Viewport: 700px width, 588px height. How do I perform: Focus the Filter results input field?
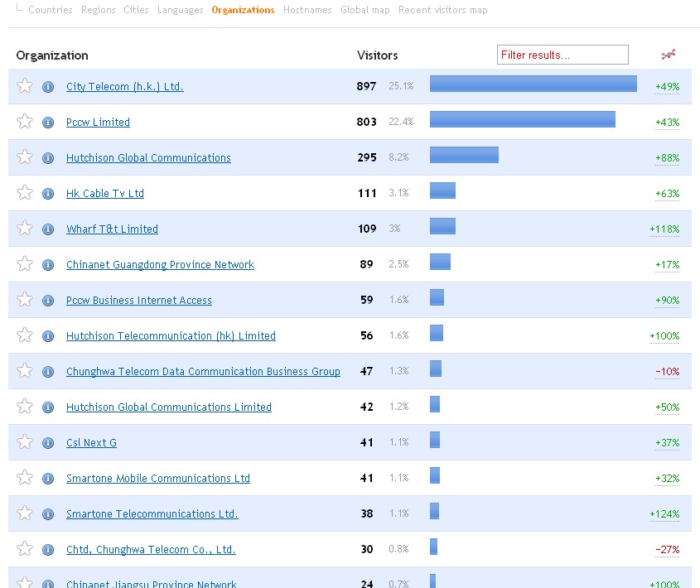click(x=562, y=55)
